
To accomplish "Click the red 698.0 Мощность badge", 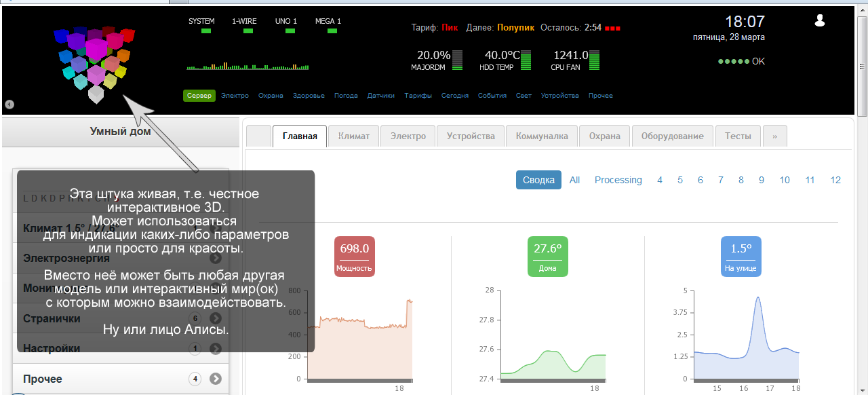I will (x=354, y=257).
